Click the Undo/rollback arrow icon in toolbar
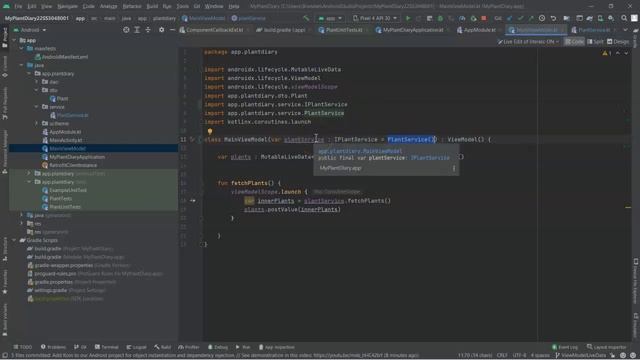Image resolution: width=640 pixels, height=360 pixels. tap(553, 18)
